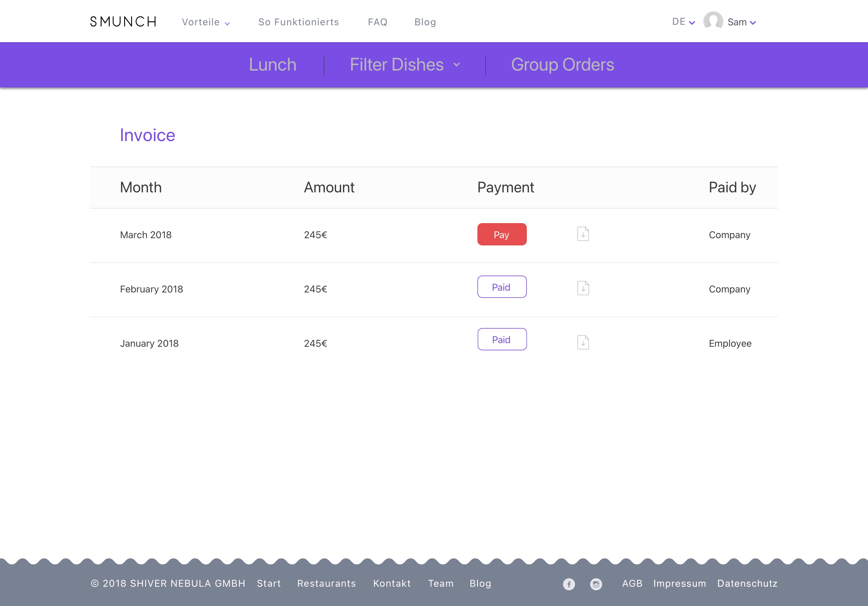Switch to the Group Orders tab
868x606 pixels.
(562, 65)
